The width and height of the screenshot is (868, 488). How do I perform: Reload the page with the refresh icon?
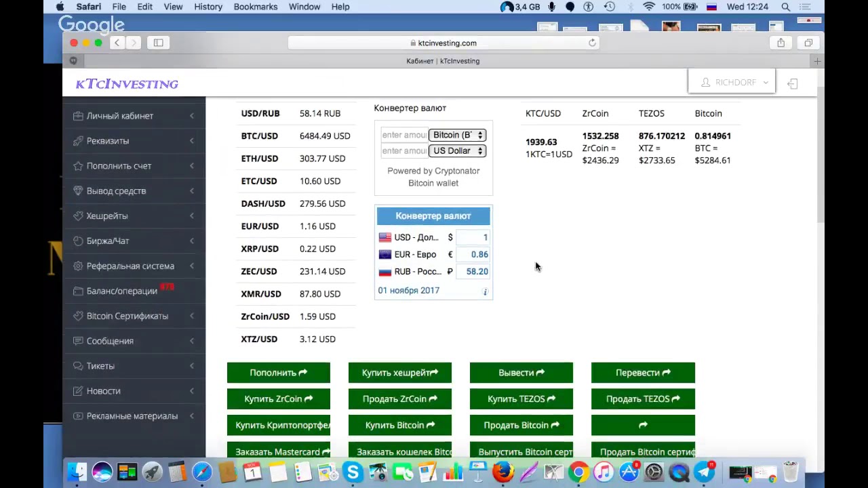coord(592,43)
